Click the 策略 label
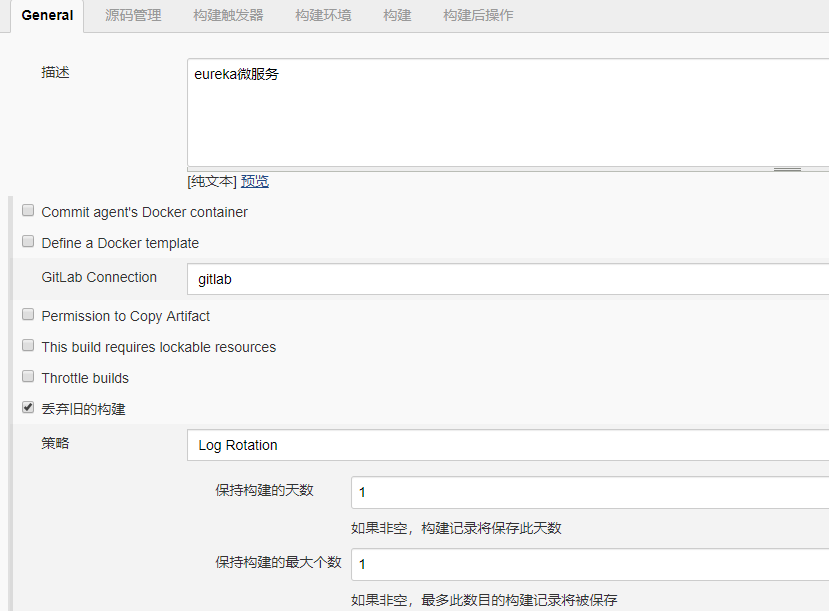The height and width of the screenshot is (611, 829). pos(56,443)
